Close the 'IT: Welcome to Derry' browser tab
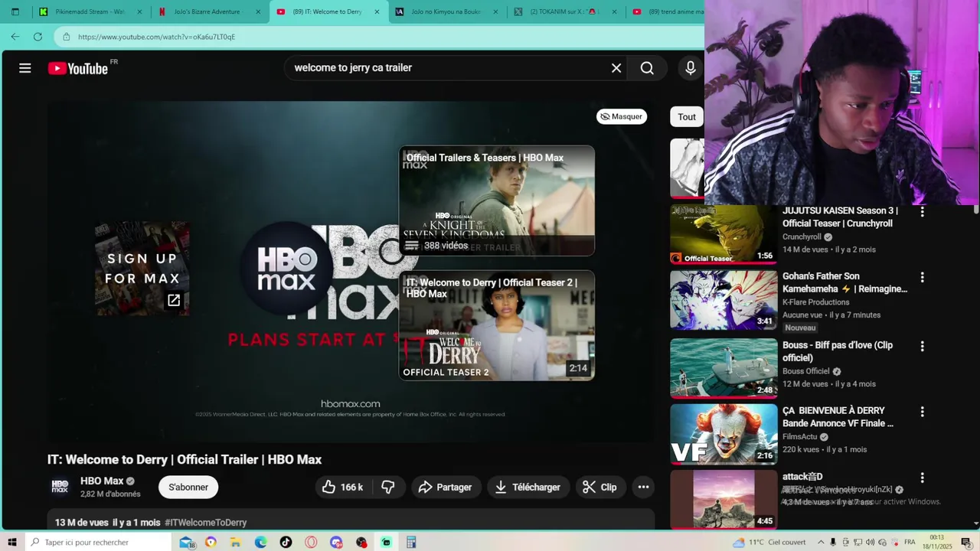980x551 pixels. pos(377,11)
